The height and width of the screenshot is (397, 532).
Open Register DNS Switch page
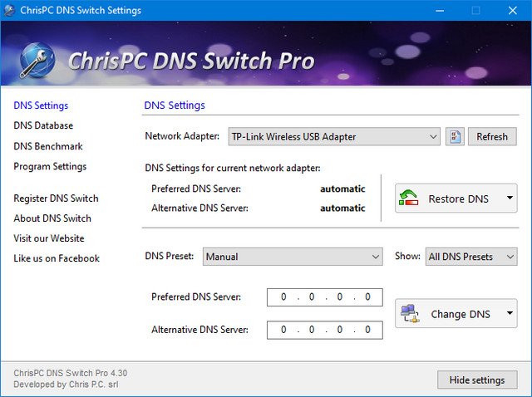coord(56,198)
